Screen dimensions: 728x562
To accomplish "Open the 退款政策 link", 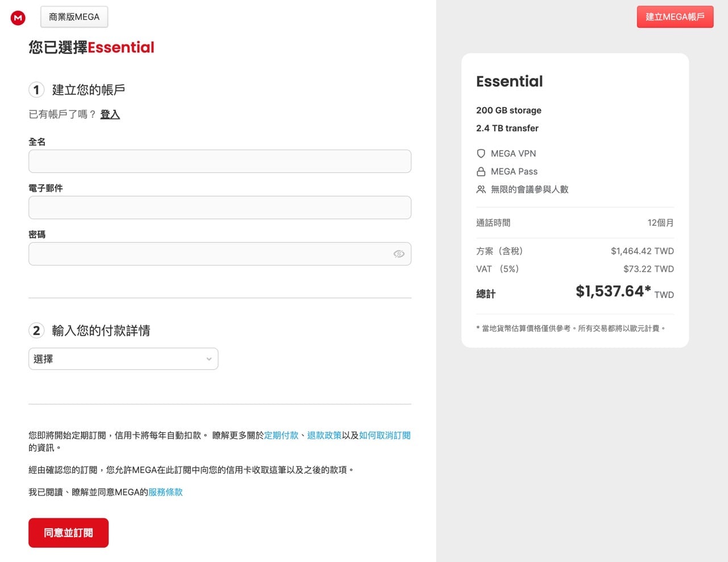I will point(324,435).
